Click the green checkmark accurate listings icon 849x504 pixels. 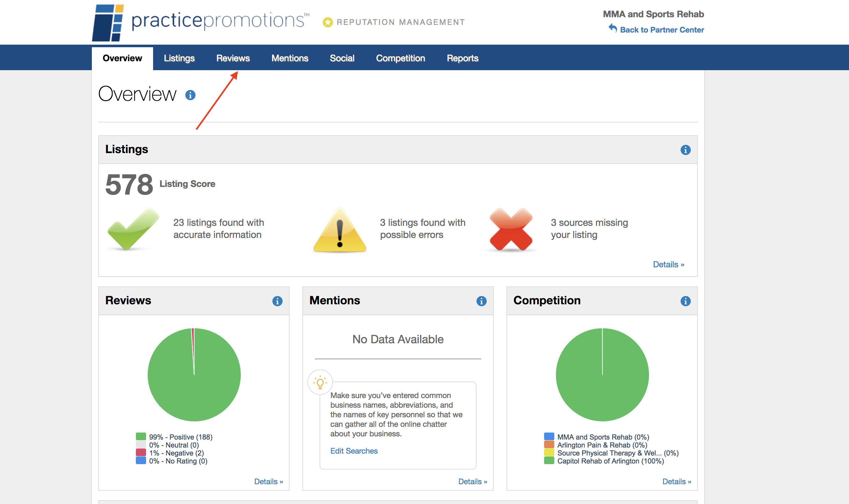pyautogui.click(x=133, y=229)
